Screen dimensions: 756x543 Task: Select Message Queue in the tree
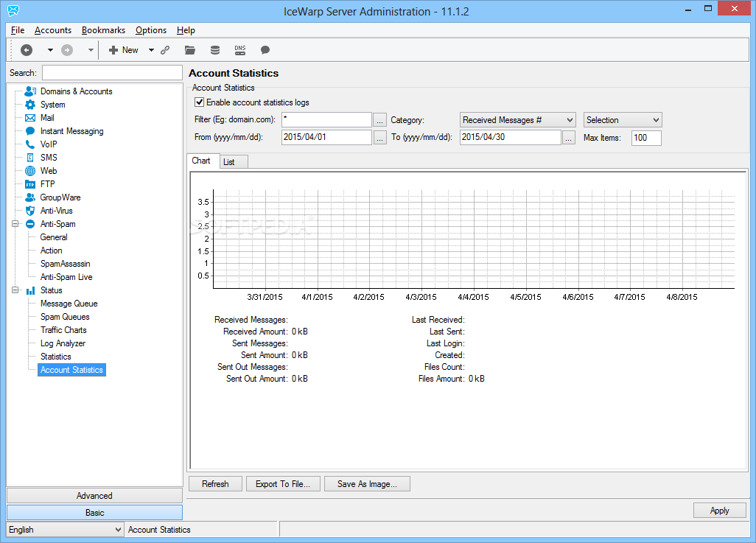(69, 304)
